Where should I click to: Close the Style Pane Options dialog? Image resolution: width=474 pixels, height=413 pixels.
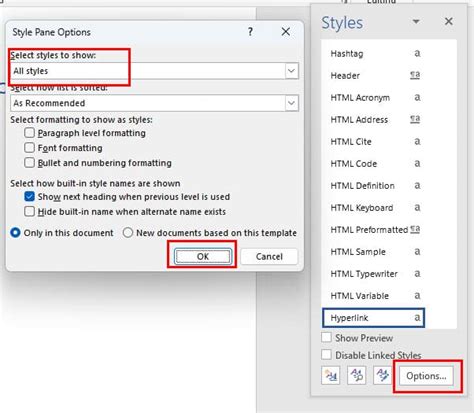(286, 32)
